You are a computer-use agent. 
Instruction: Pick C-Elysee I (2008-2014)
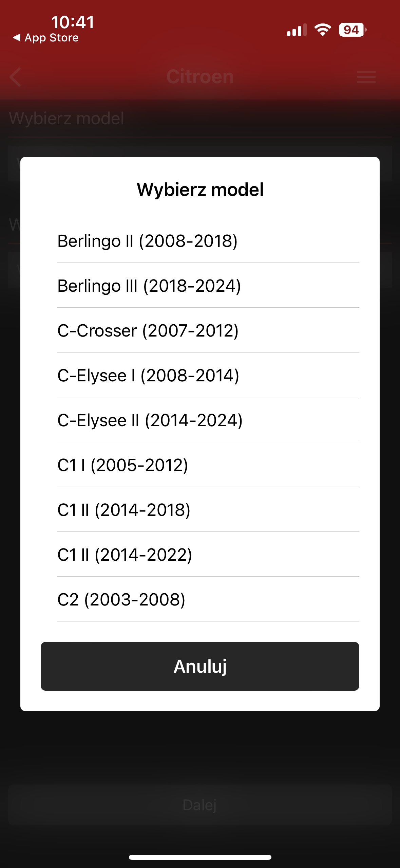pyautogui.click(x=148, y=376)
